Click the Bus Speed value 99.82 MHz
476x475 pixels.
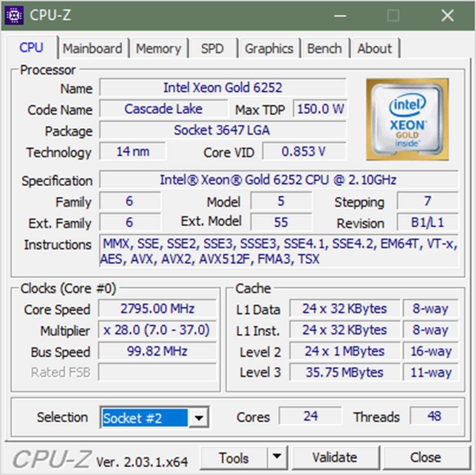pyautogui.click(x=157, y=351)
